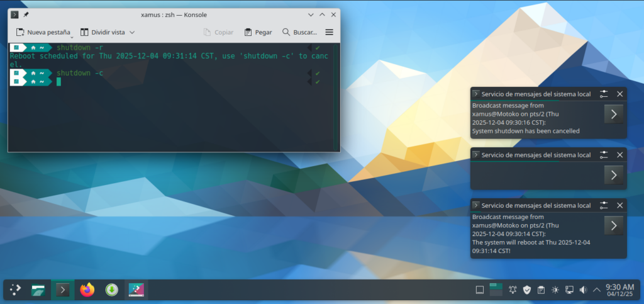Close the Konsole window
The width and height of the screenshot is (644, 304).
click(x=333, y=14)
